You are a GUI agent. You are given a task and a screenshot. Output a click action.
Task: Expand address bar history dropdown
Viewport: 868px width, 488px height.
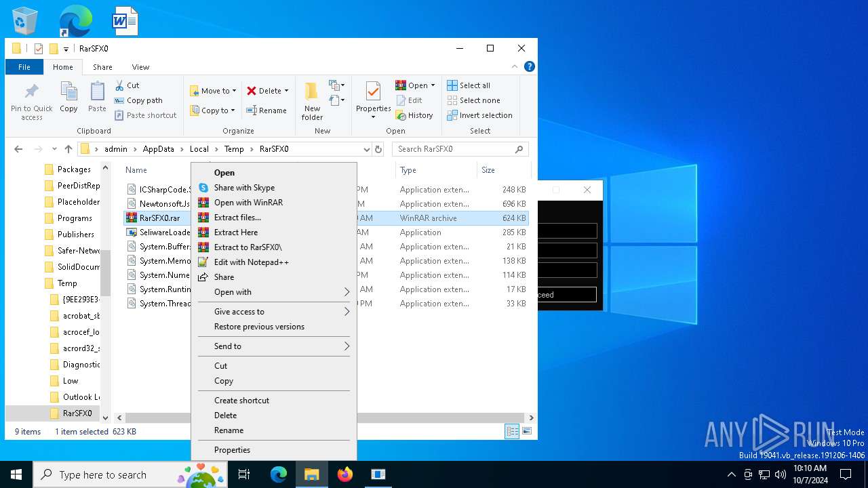pos(366,149)
